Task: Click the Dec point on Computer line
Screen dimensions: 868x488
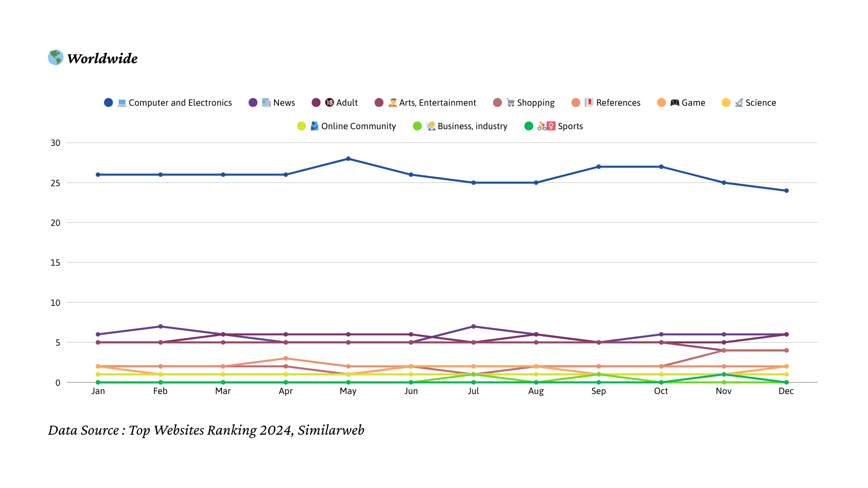Action: click(x=786, y=191)
